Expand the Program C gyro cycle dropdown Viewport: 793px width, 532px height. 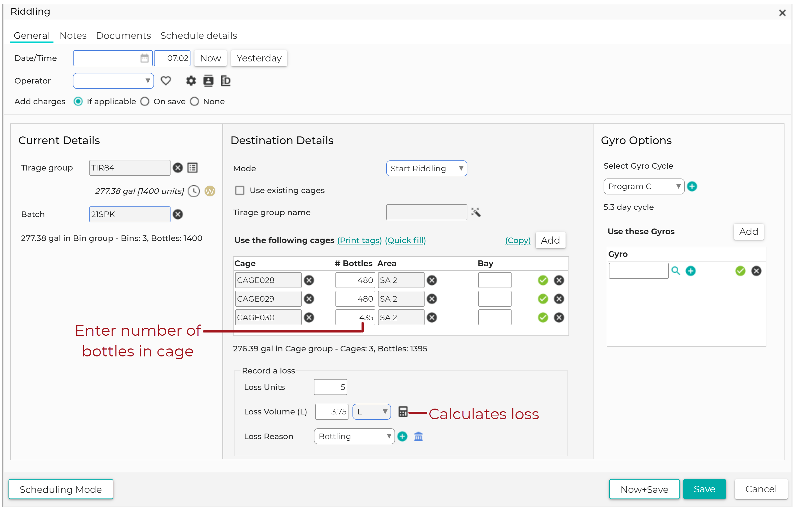tap(644, 187)
